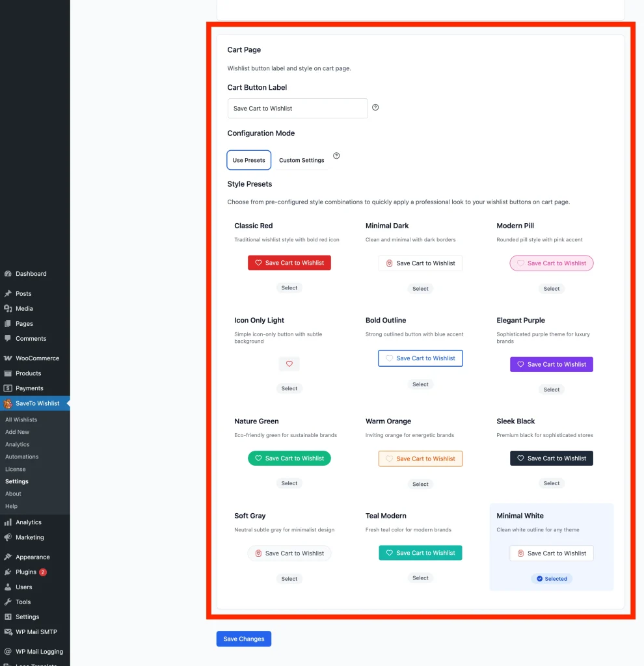Click help icon next to Cart Button Label

point(375,107)
